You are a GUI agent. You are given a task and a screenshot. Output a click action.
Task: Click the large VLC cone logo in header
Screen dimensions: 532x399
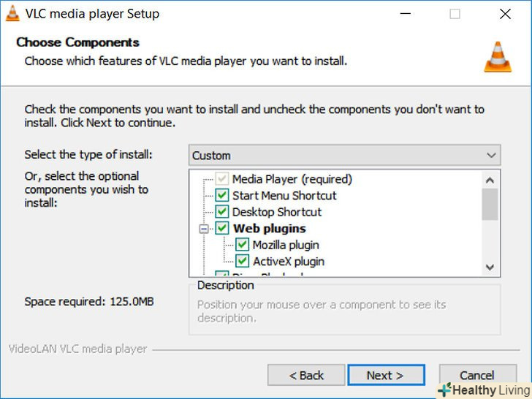[x=498, y=56]
